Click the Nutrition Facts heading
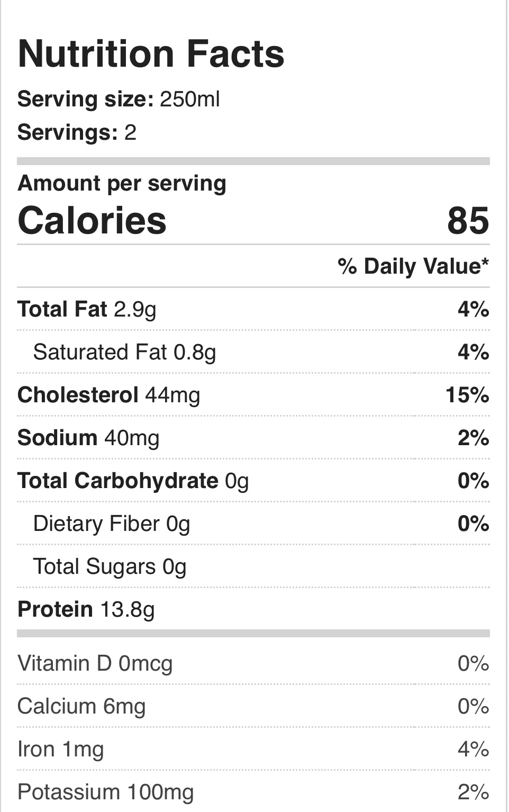This screenshot has width=509, height=812. point(151,54)
